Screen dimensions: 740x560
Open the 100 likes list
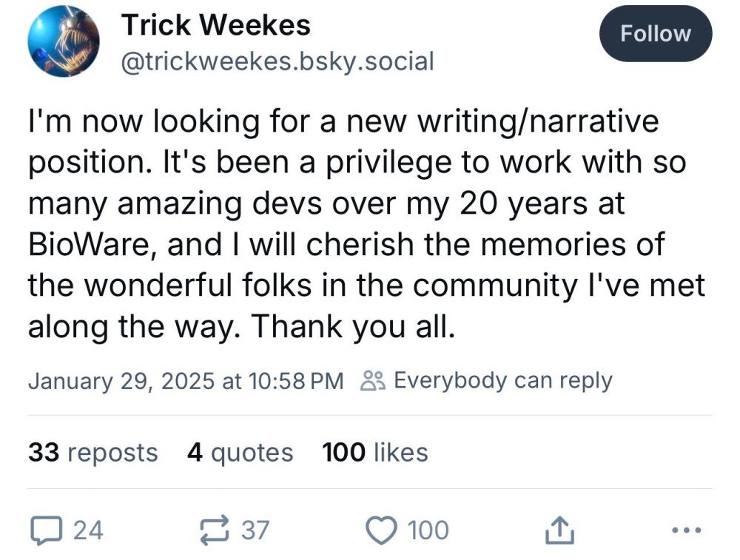point(374,452)
